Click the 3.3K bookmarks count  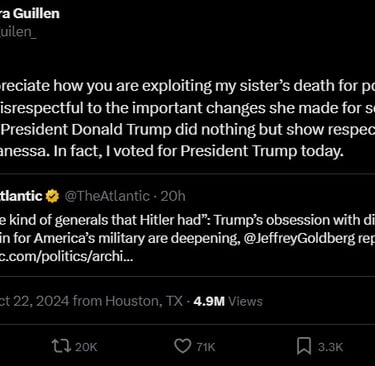click(330, 347)
